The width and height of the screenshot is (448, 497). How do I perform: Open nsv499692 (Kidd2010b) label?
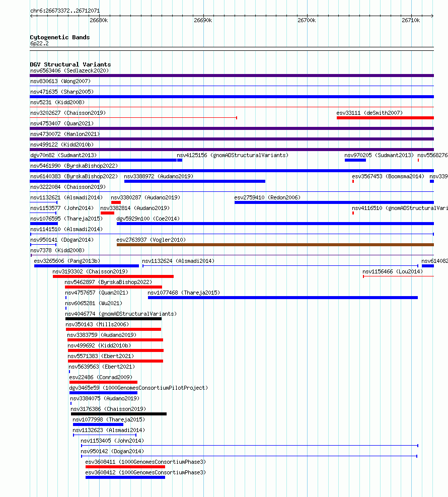(x=99, y=345)
